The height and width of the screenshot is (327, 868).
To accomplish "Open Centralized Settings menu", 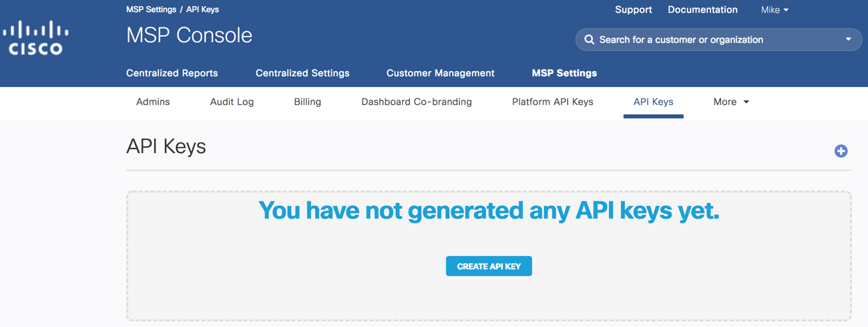I will (x=302, y=73).
